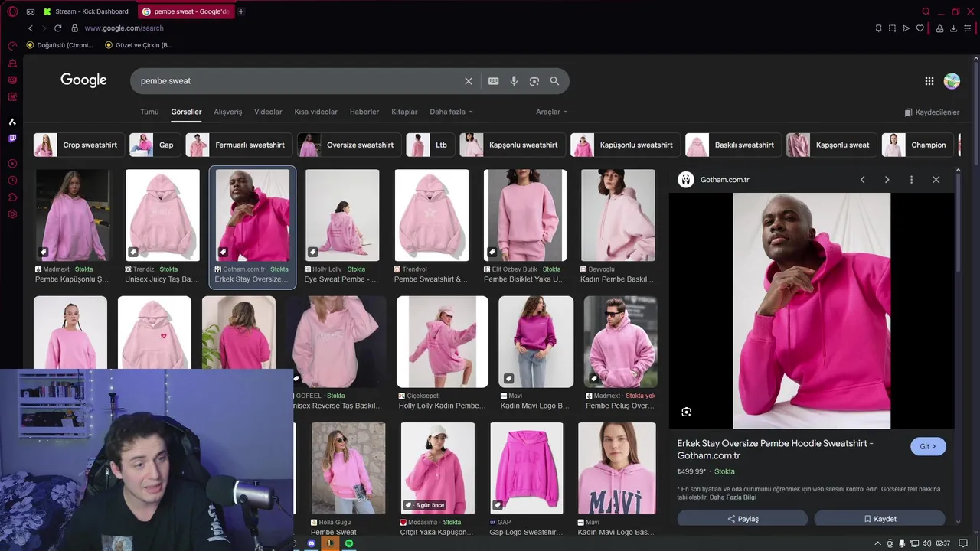Switch to the Kısa videolar tab

[315, 112]
